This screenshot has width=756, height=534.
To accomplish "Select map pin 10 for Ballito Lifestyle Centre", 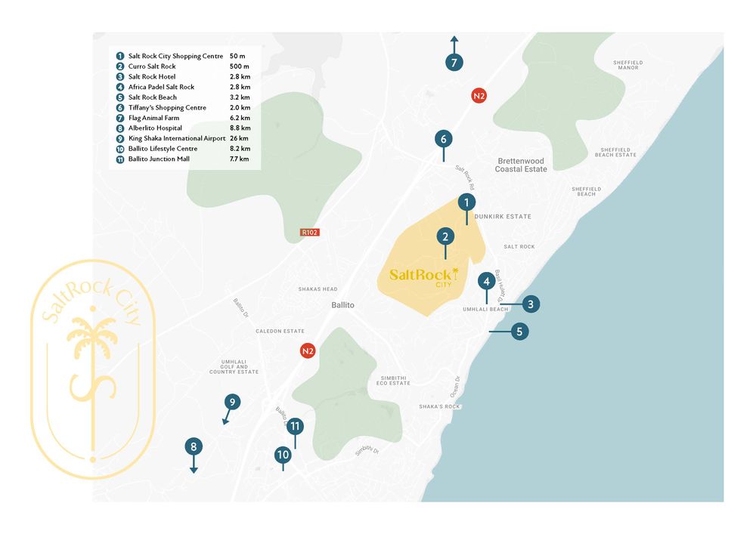I will (283, 455).
